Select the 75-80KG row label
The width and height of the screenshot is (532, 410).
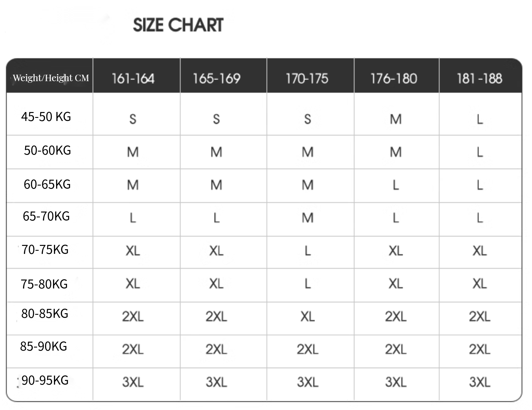44,284
